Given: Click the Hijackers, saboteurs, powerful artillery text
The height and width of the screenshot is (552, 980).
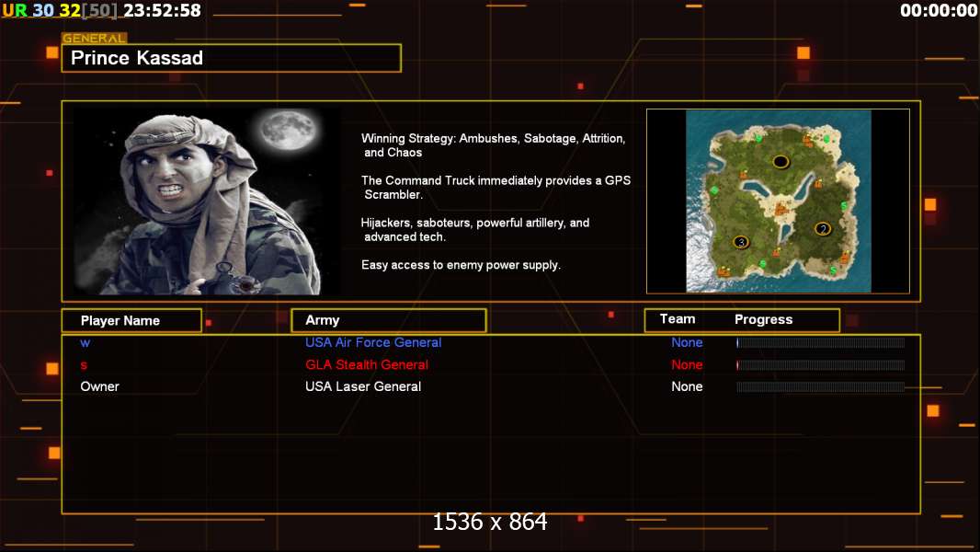Looking at the screenshot, I should point(475,229).
